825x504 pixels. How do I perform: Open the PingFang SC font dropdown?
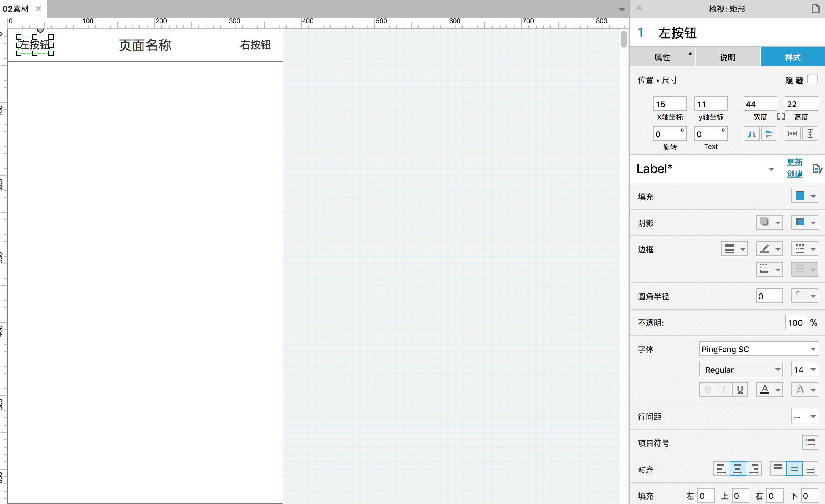[759, 349]
